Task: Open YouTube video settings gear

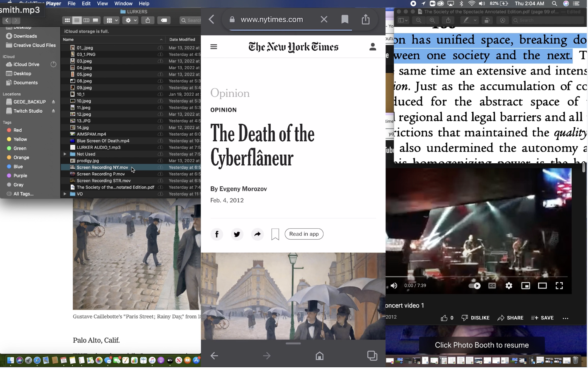Action: tap(509, 286)
